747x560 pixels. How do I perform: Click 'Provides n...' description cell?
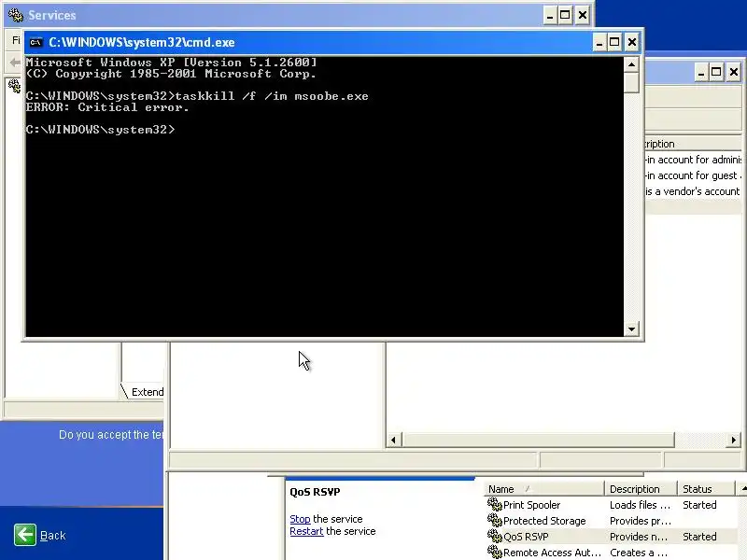tap(639, 537)
